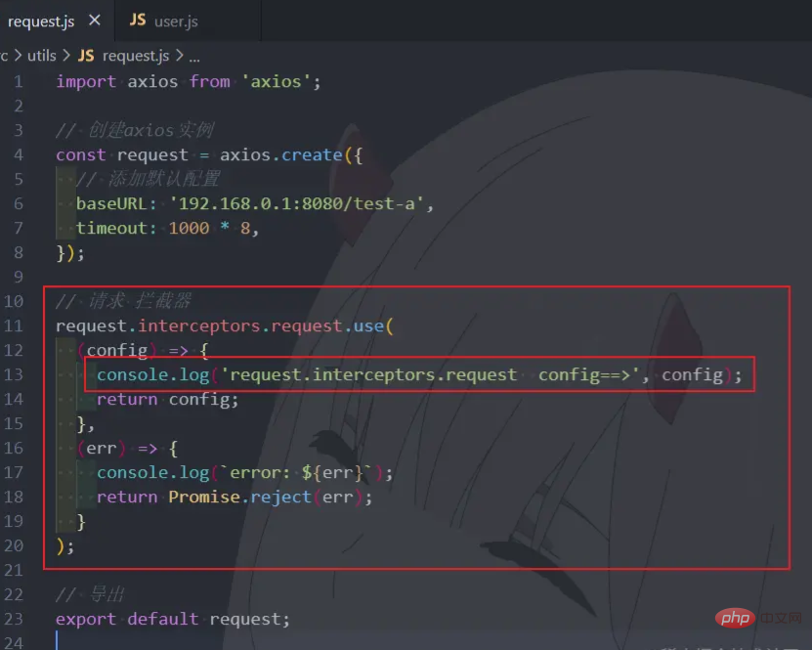The image size is (812, 650).
Task: Click 'interceptors' on line 11
Action: [199, 325]
